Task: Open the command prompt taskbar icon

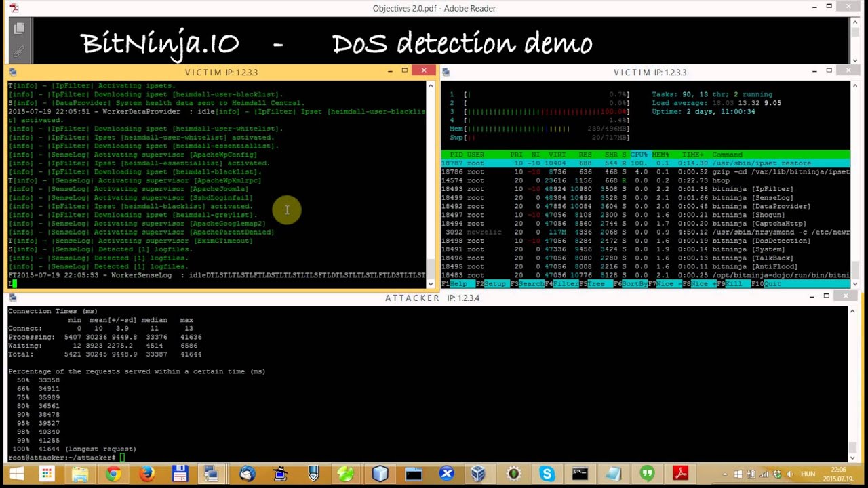Action: (580, 474)
